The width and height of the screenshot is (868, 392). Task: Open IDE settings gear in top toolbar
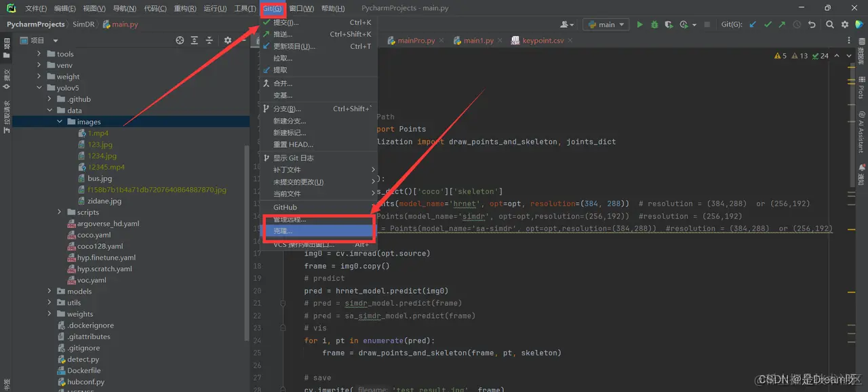click(x=845, y=24)
